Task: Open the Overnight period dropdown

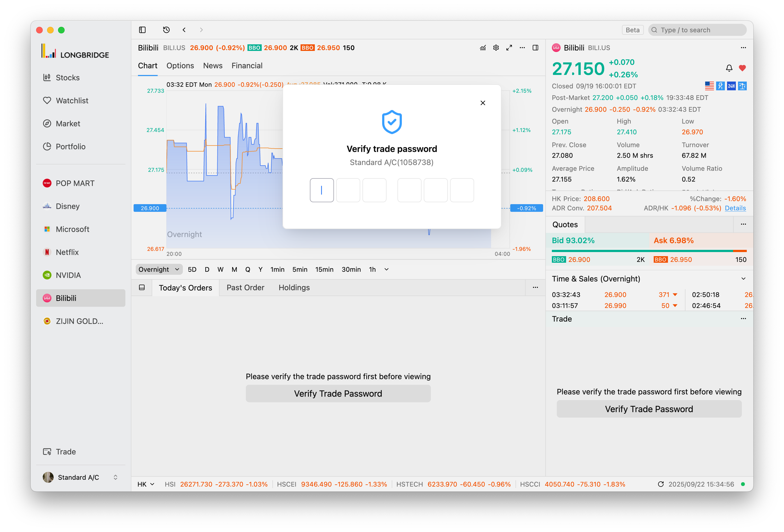Action: click(x=159, y=269)
